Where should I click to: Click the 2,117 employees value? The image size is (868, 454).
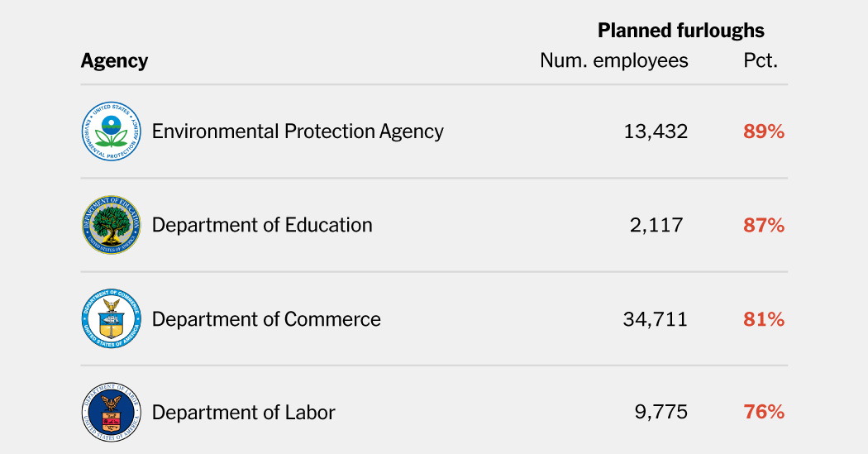pyautogui.click(x=656, y=225)
